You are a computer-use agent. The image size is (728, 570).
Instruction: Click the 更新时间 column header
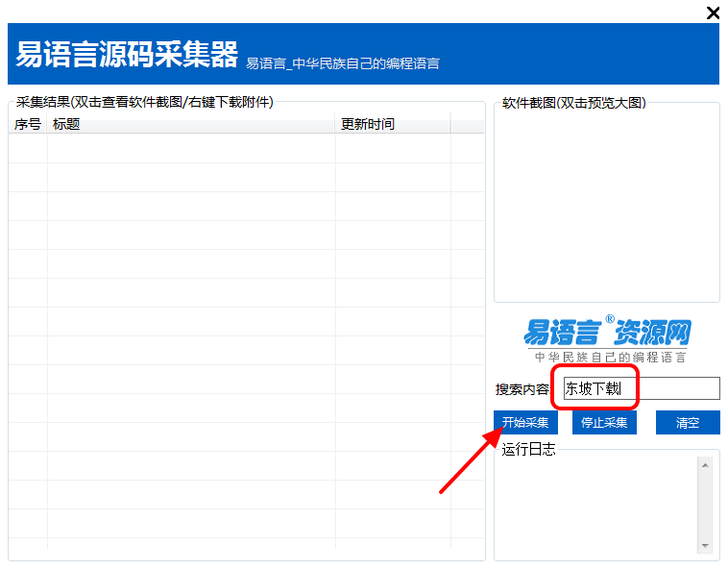[x=393, y=124]
